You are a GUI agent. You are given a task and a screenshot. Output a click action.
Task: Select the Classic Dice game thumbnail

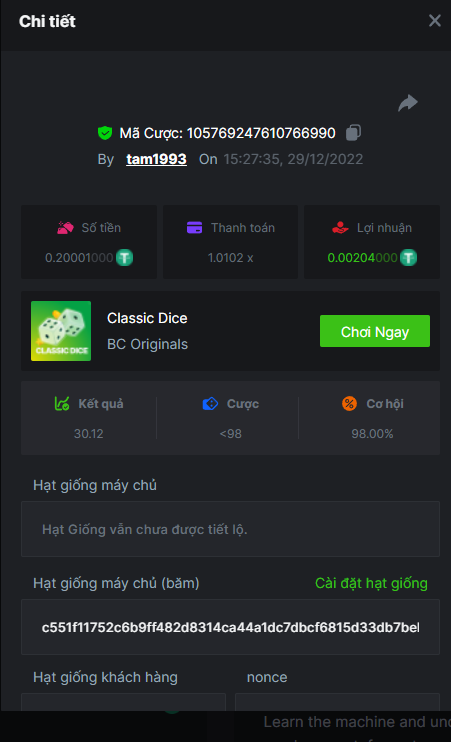61,331
